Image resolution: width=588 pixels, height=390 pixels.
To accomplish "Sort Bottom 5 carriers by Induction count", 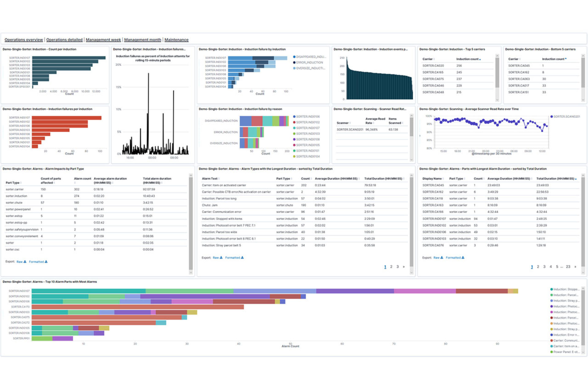I will (554, 59).
